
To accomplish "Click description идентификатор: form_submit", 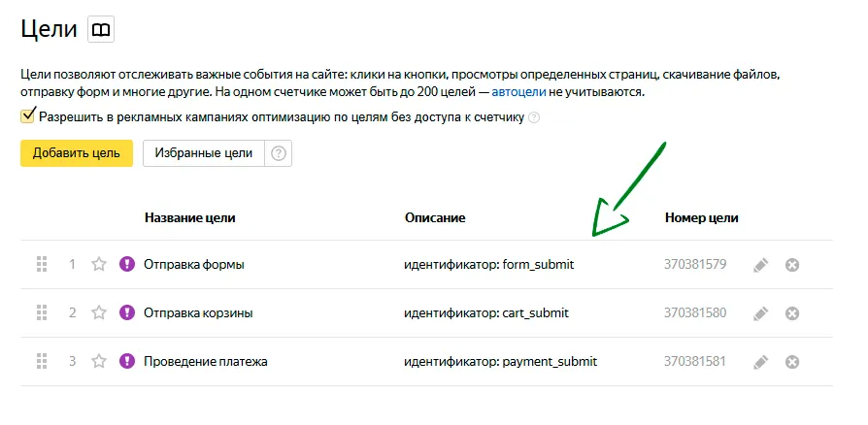I will [x=488, y=265].
